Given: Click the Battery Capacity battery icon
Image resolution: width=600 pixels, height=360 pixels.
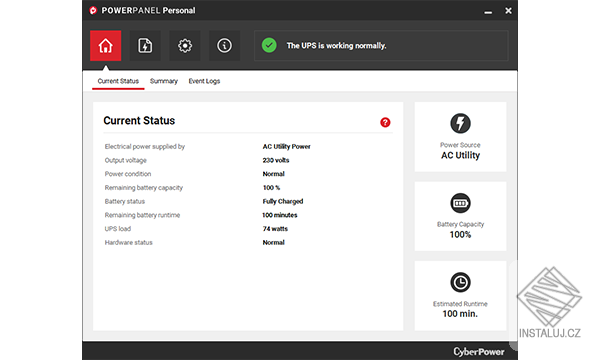Looking at the screenshot, I should (x=460, y=203).
